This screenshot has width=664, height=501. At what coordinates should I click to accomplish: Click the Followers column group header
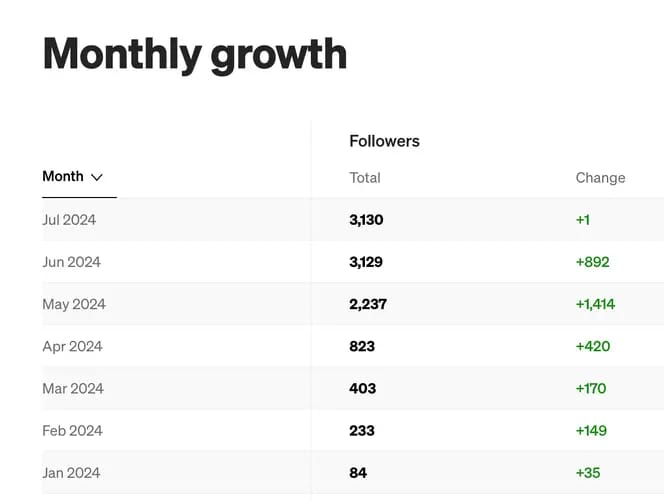point(384,141)
